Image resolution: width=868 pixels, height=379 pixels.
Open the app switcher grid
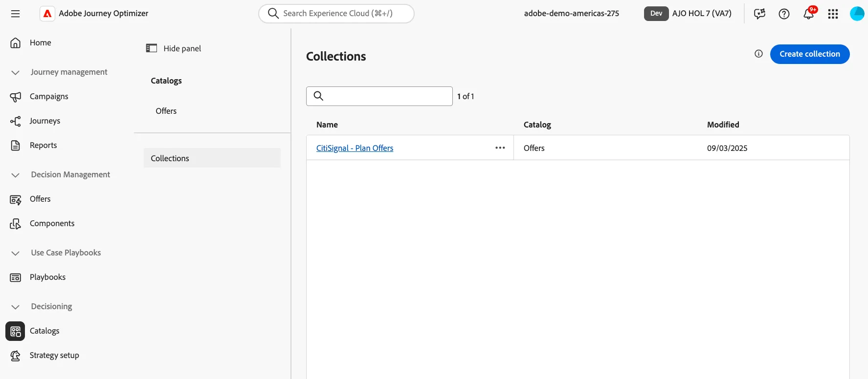pyautogui.click(x=833, y=14)
